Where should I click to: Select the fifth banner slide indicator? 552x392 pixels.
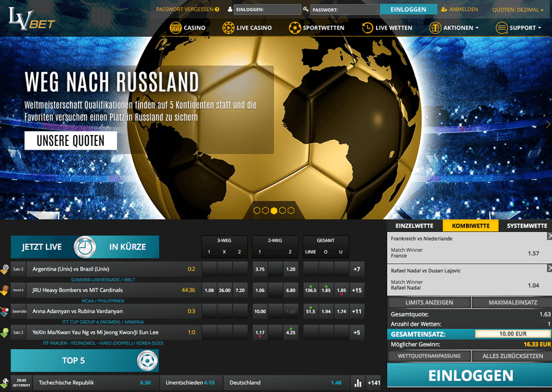(x=291, y=210)
